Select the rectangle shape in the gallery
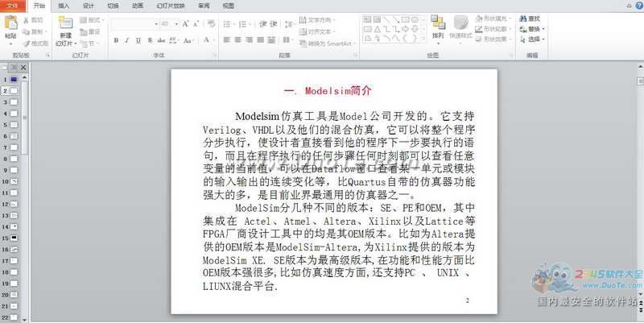This screenshot has width=644, height=323. pyautogui.click(x=406, y=19)
